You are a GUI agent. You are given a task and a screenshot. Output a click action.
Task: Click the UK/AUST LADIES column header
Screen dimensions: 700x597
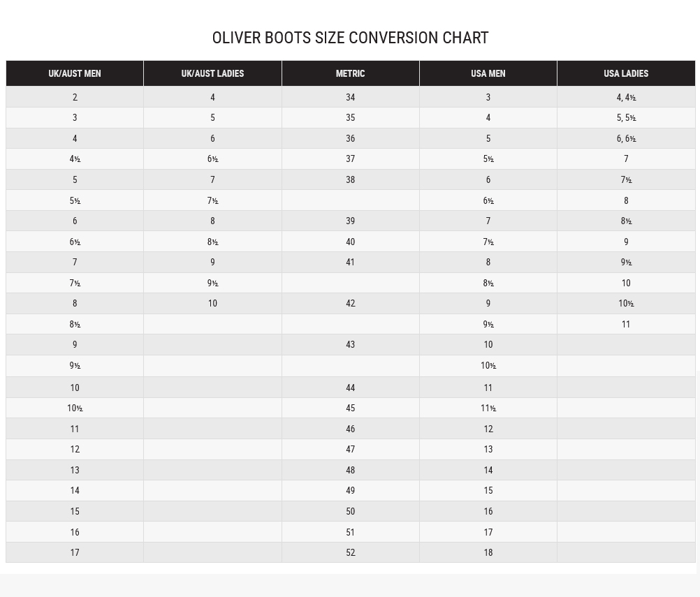[212, 73]
